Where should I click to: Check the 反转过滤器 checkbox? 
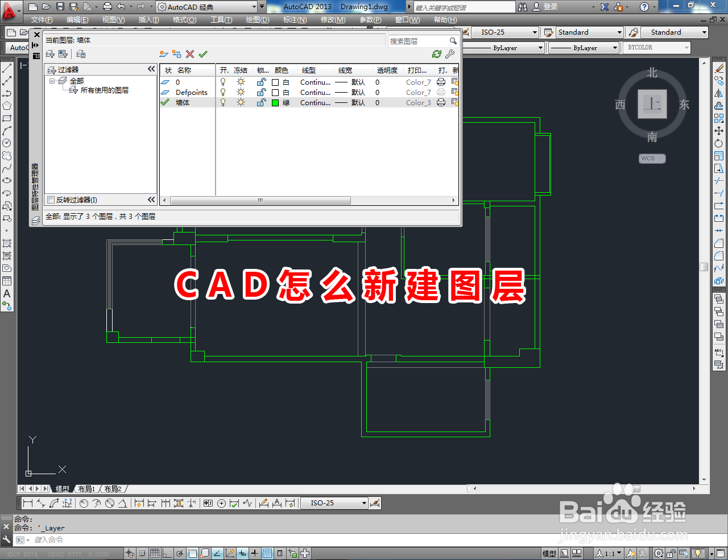(x=51, y=200)
